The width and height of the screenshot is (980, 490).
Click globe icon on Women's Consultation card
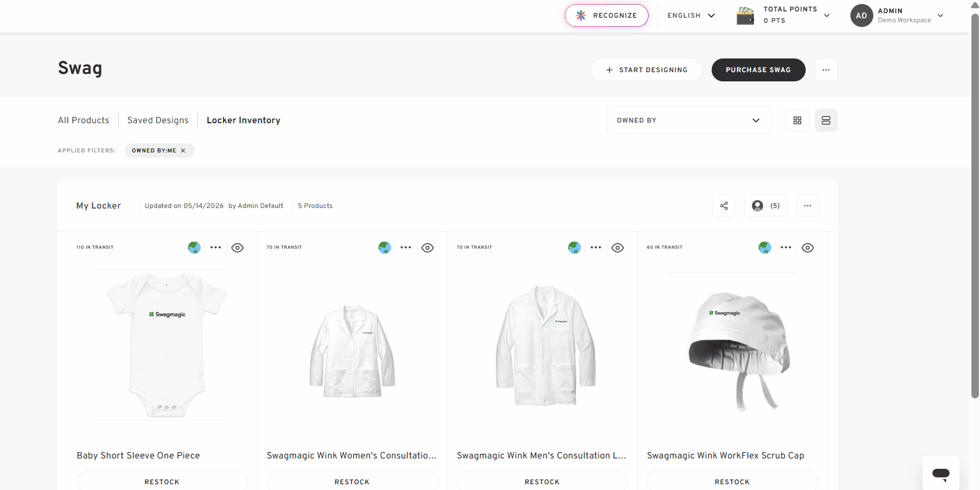coord(385,248)
